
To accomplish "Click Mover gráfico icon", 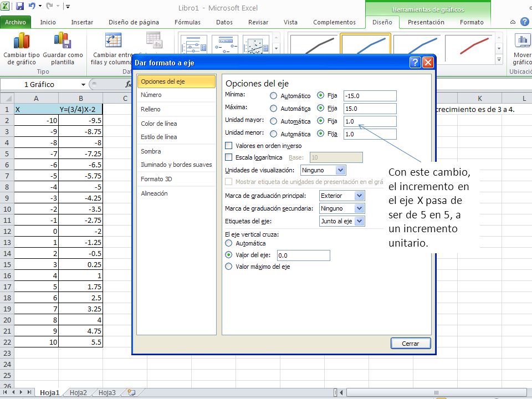I will (523, 40).
